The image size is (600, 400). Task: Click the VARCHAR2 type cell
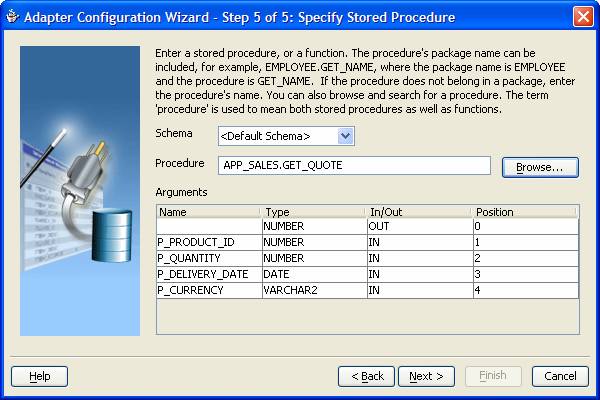[x=312, y=290]
